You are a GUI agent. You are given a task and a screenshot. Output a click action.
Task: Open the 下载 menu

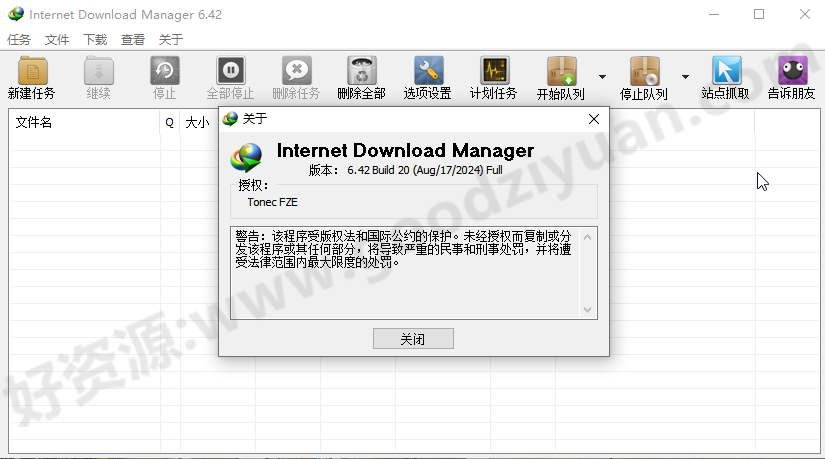[x=95, y=39]
